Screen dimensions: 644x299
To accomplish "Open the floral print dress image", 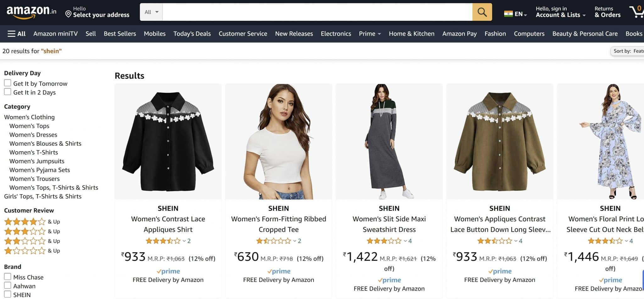I will pos(601,142).
